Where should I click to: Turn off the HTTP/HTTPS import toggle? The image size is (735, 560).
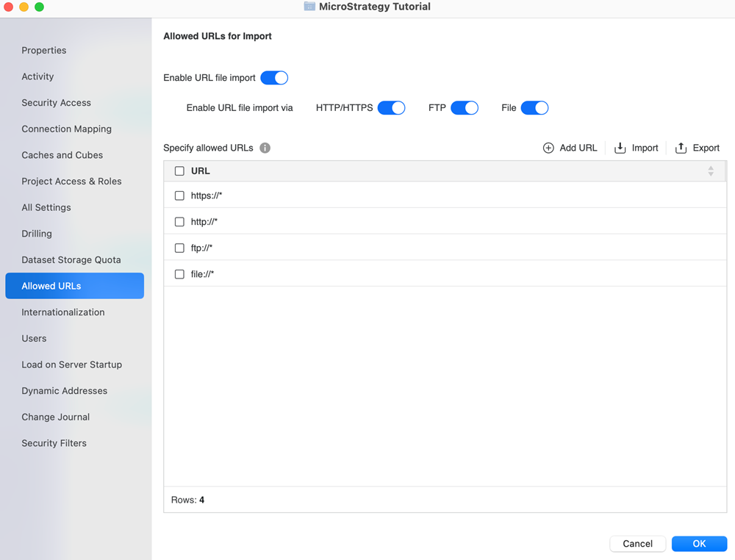coord(391,108)
